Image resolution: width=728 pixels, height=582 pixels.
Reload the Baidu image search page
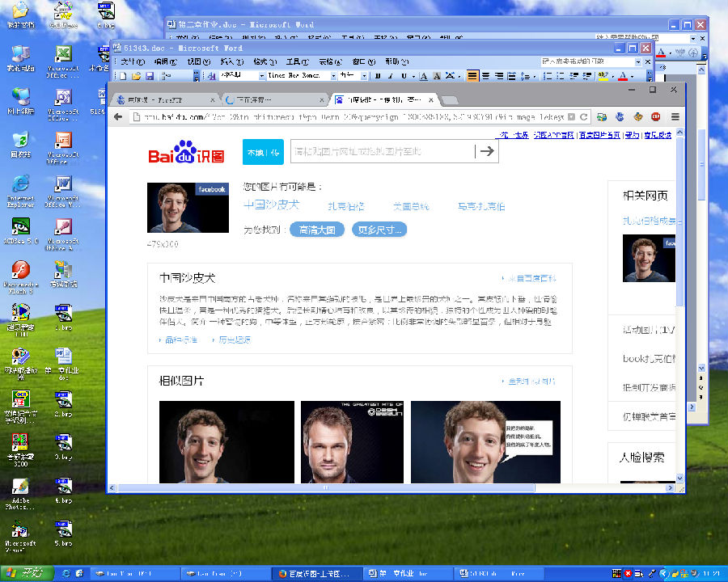click(x=583, y=117)
